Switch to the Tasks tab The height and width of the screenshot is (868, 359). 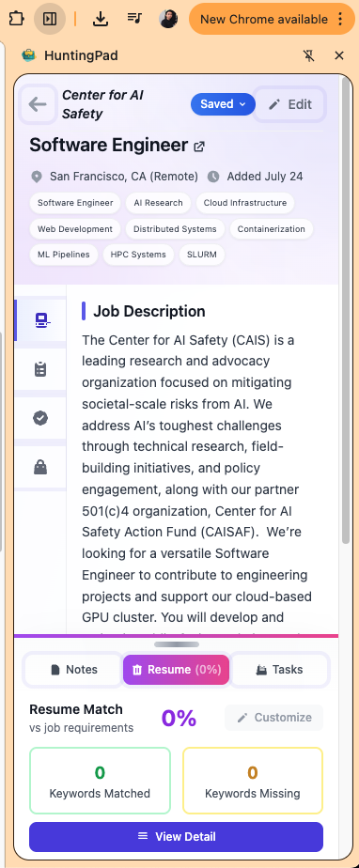pyautogui.click(x=280, y=669)
